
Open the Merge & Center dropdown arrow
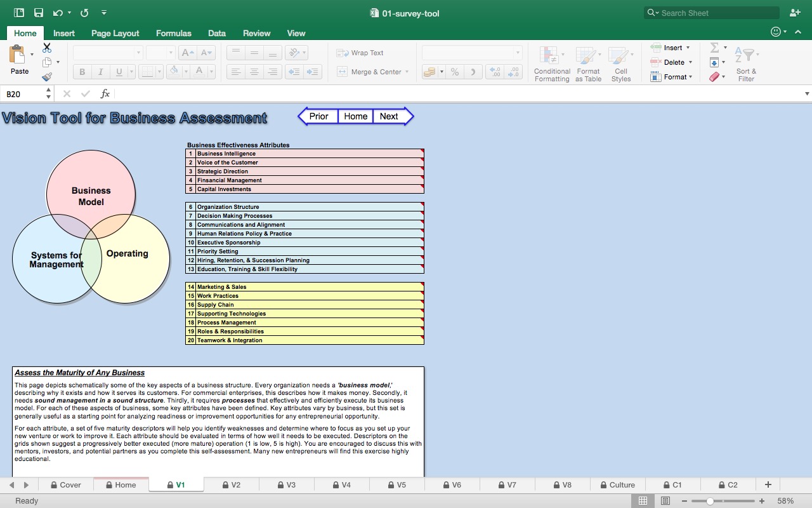pyautogui.click(x=408, y=72)
